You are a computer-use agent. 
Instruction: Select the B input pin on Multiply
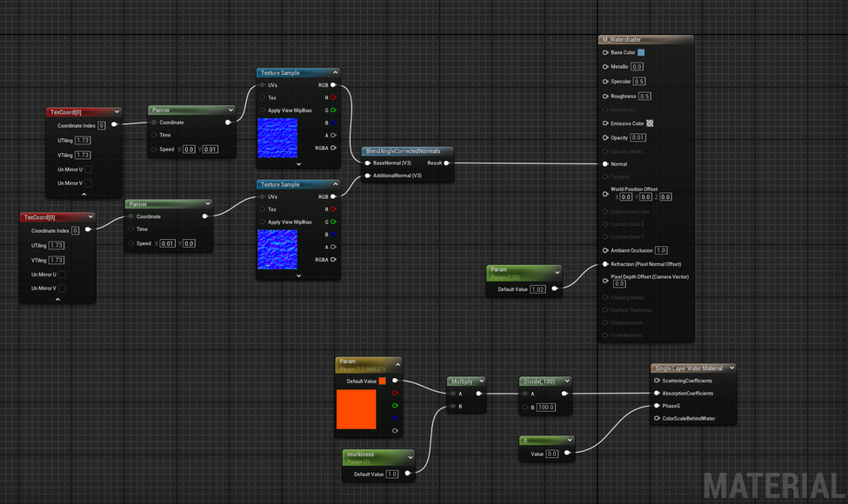pos(452,406)
